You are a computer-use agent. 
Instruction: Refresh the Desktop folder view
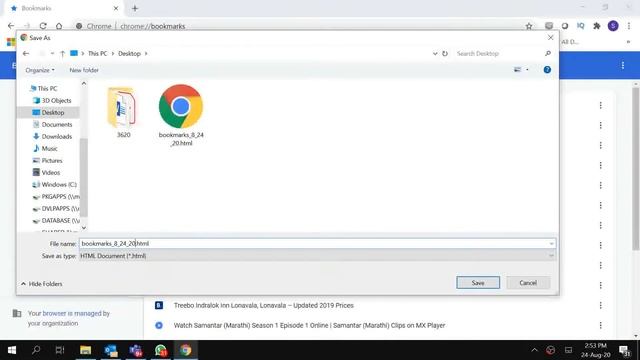pyautogui.click(x=445, y=53)
